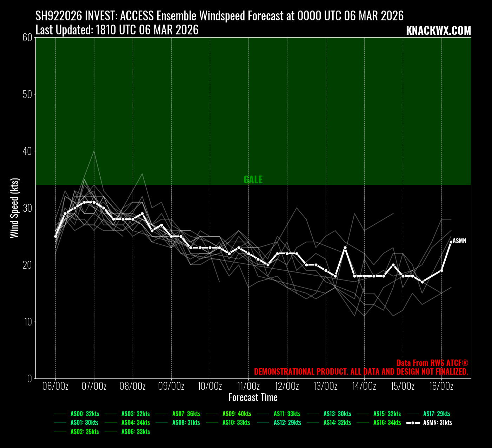492x448 pixels.
Task: Click the ASMN label at line end
Action: (x=459, y=241)
